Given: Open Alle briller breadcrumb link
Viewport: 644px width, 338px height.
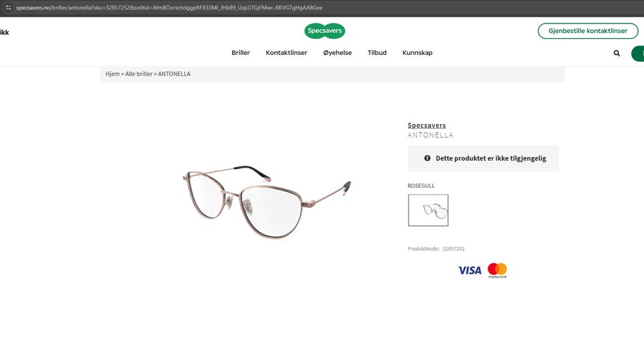Looking at the screenshot, I should (139, 74).
